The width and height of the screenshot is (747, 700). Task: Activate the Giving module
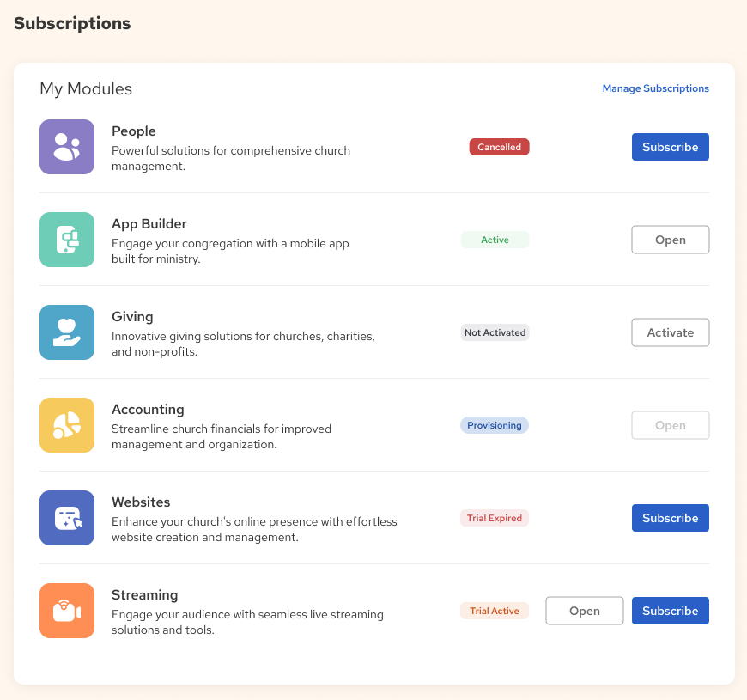click(670, 332)
